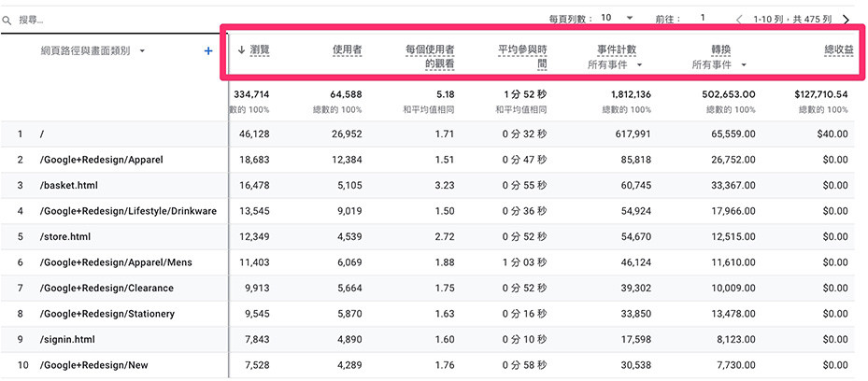Expand the 所有事件 filter under 事件計數
Image resolution: width=868 pixels, height=381 pixels.
coord(615,64)
